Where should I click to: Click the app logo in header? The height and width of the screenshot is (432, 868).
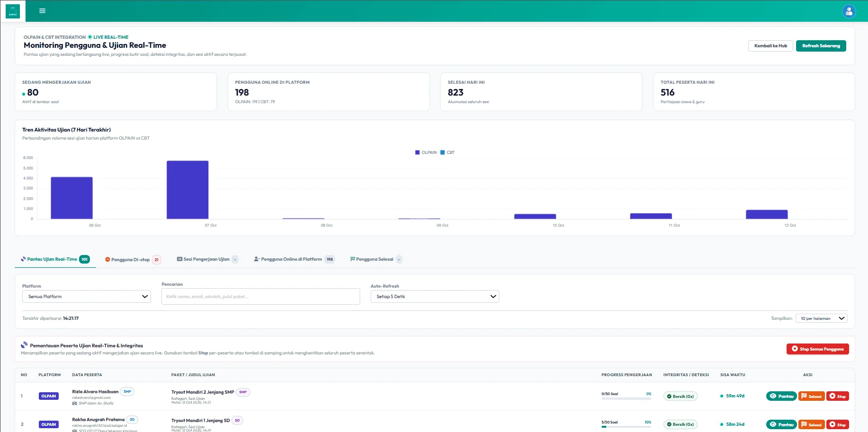13,11
